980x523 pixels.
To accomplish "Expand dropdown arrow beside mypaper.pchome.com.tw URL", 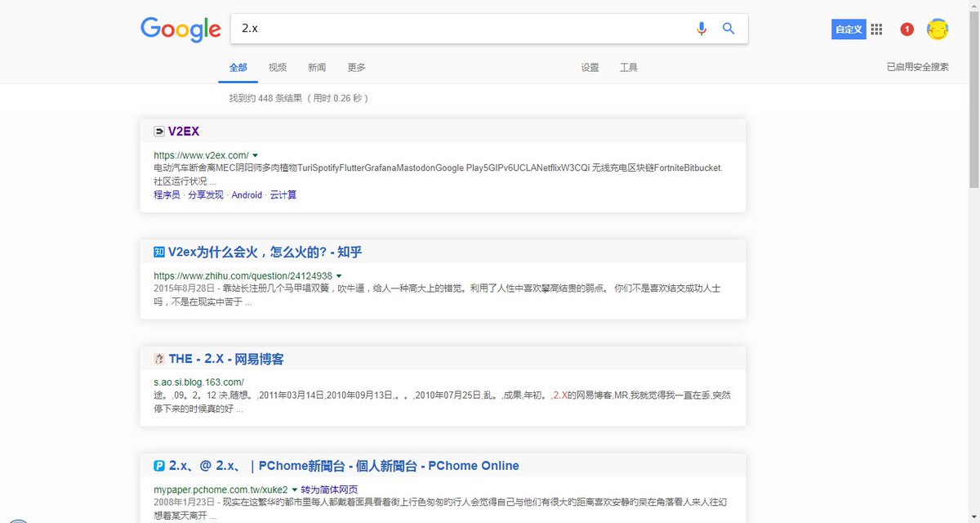I will pos(295,489).
